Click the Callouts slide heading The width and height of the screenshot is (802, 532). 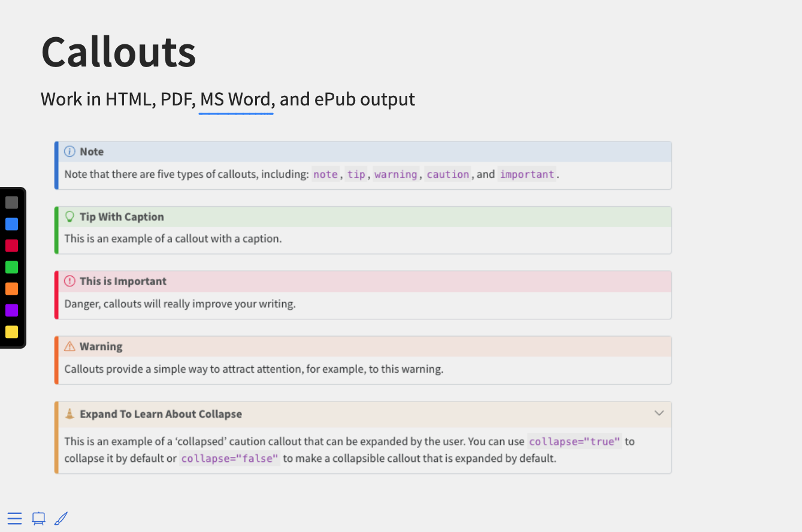click(x=119, y=52)
